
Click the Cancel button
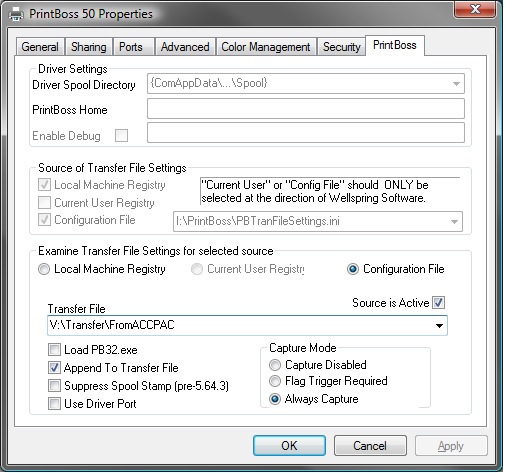tap(370, 446)
